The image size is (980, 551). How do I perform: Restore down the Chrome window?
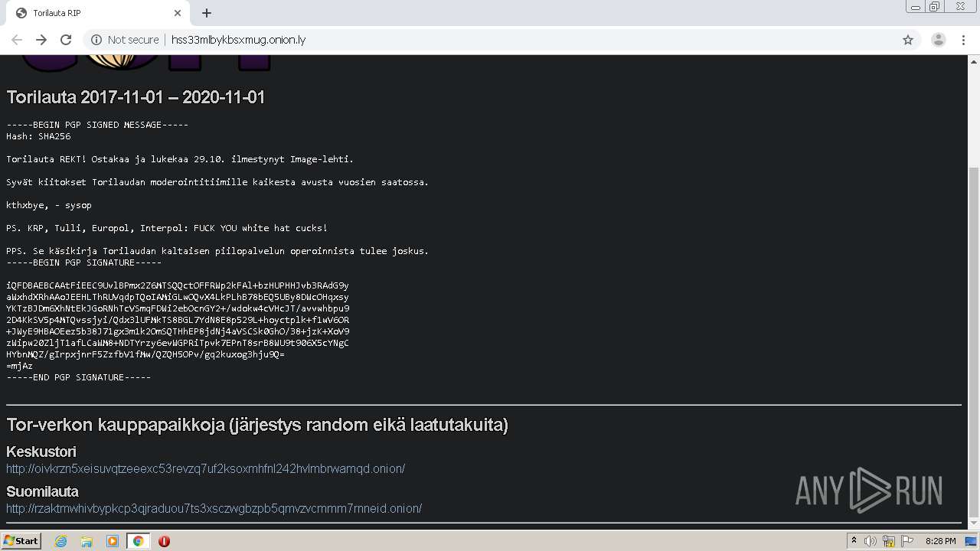pyautogui.click(x=935, y=6)
